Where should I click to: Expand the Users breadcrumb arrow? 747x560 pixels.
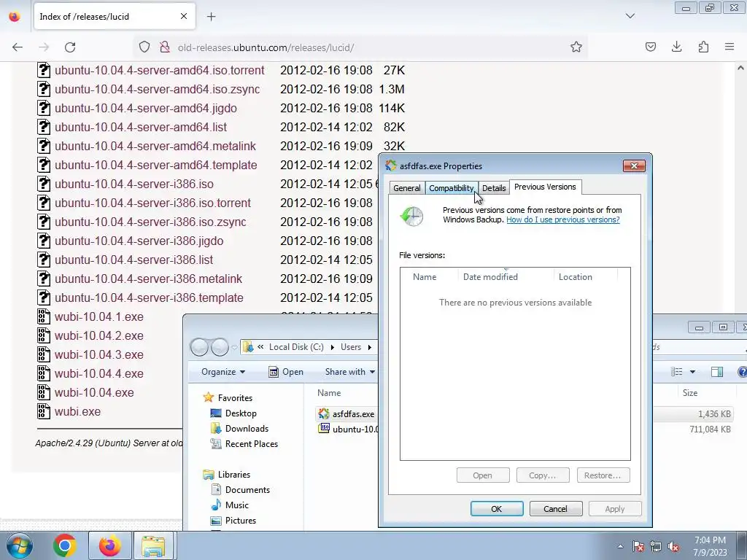(x=369, y=347)
